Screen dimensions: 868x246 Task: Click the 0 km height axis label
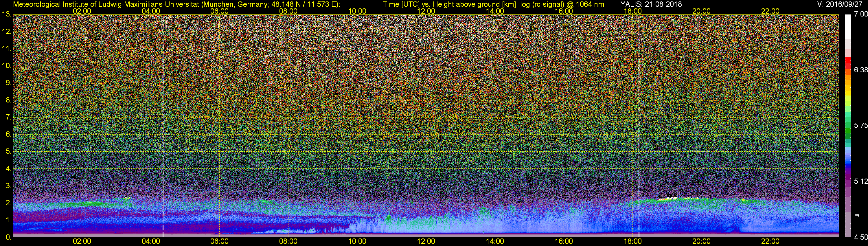point(8,237)
